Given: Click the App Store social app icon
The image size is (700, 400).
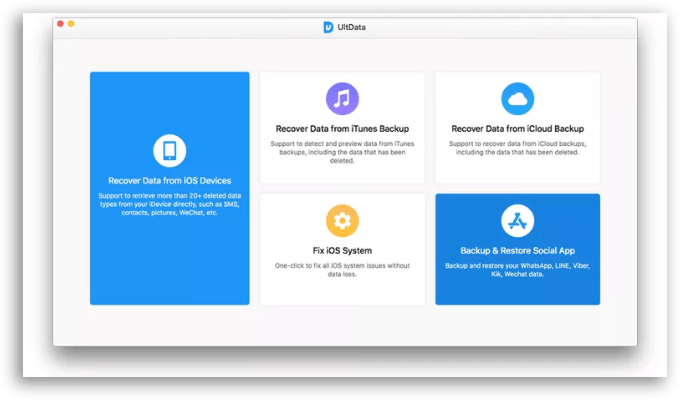Looking at the screenshot, I should pos(517,221).
